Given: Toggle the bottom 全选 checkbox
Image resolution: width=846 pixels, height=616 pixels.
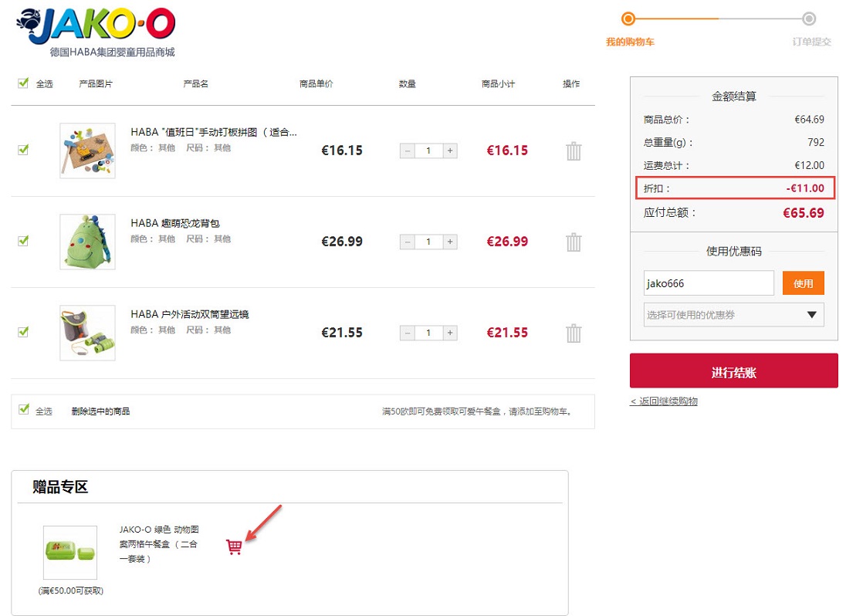Looking at the screenshot, I should [23, 409].
